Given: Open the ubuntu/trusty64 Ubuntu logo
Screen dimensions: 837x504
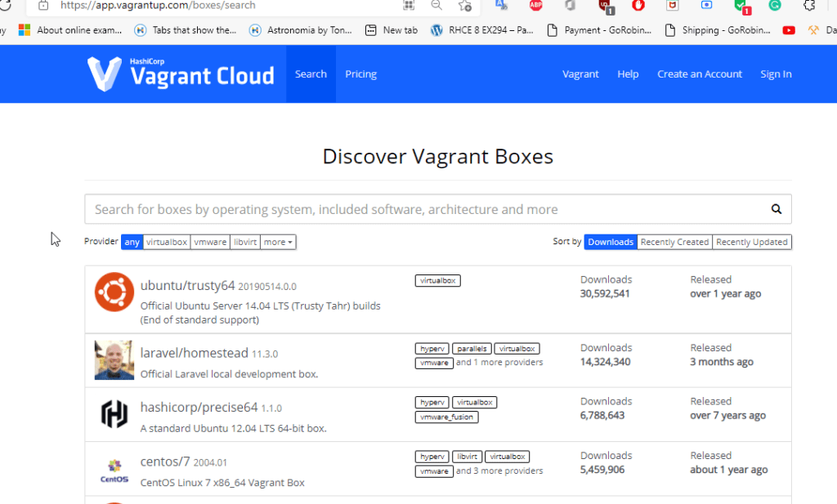Looking at the screenshot, I should pyautogui.click(x=114, y=292).
